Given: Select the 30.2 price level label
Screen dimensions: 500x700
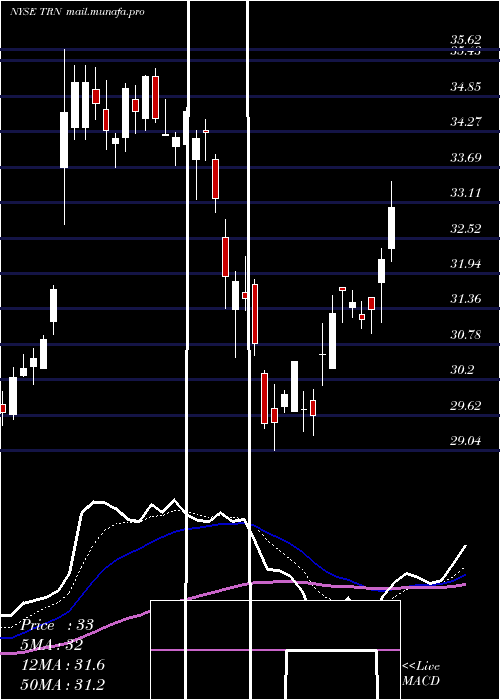Looking at the screenshot, I should click(462, 370).
